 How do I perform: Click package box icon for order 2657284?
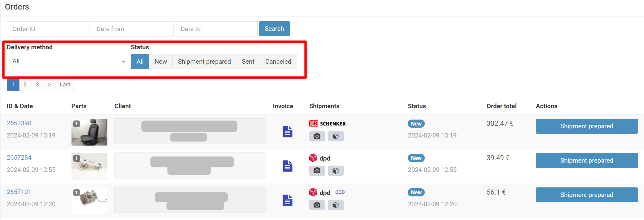[x=336, y=171]
